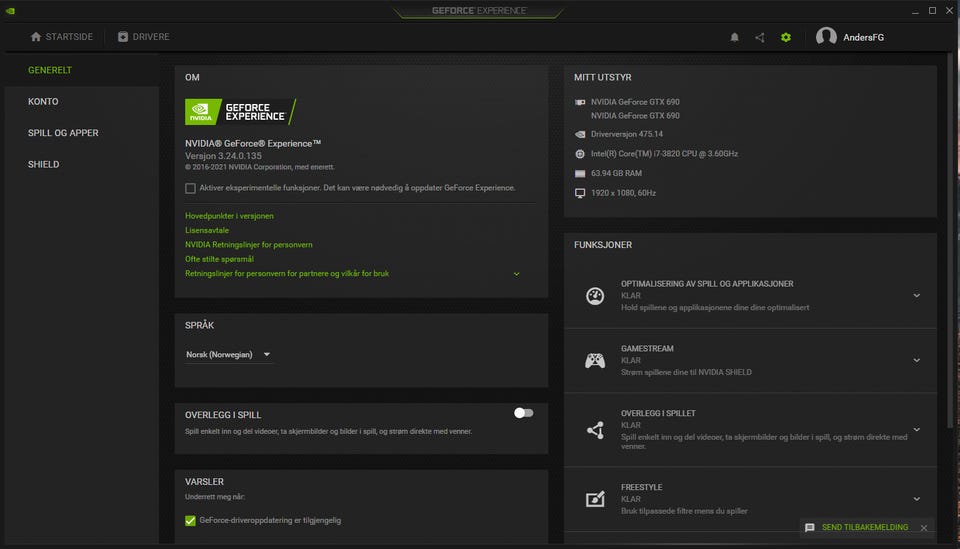Expand the GameStream feature chevron
960x549 pixels.
click(917, 360)
